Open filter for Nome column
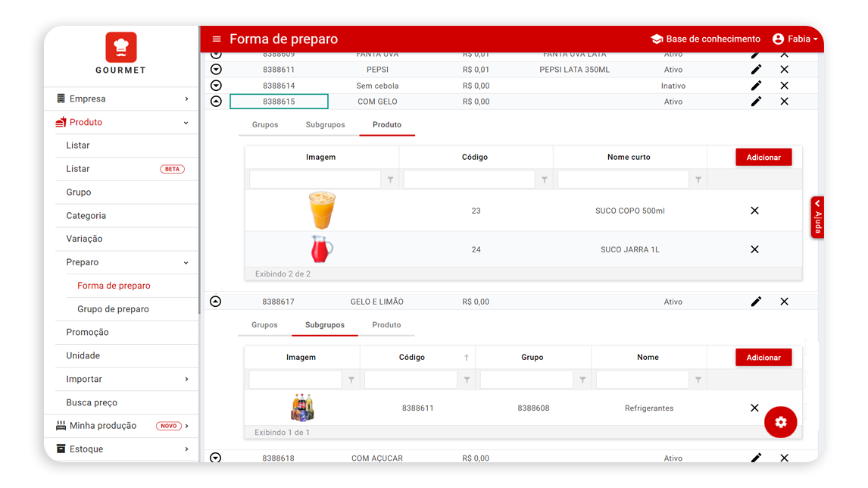 point(698,380)
